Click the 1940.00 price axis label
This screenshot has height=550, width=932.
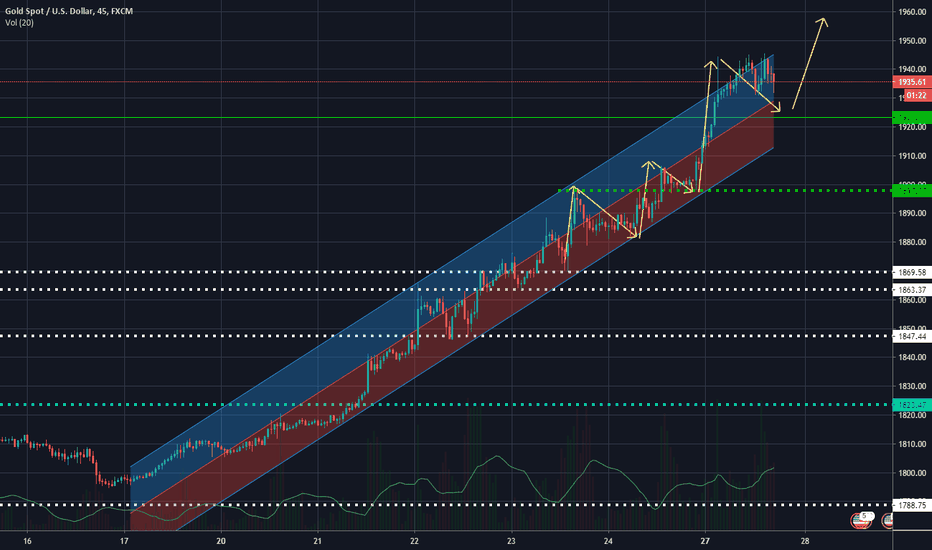click(x=912, y=69)
